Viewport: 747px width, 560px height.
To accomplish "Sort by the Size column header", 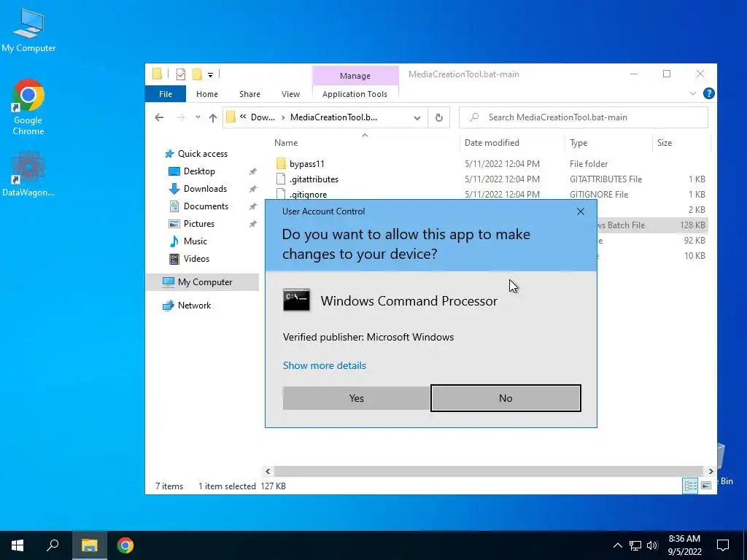I will pyautogui.click(x=664, y=143).
